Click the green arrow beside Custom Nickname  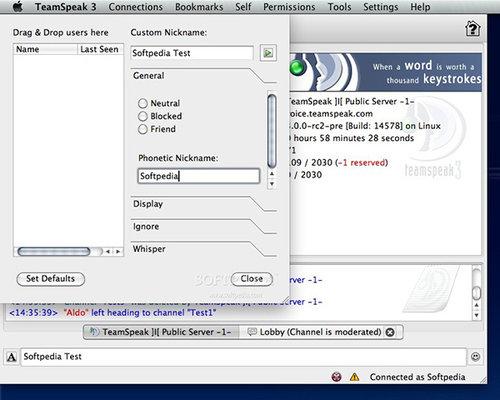coord(268,53)
